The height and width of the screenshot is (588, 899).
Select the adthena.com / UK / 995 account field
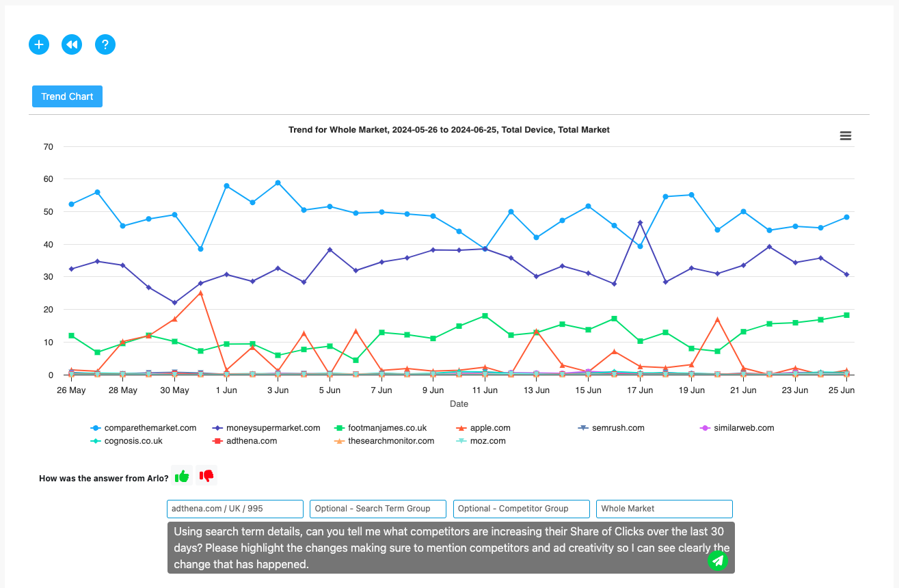234,509
